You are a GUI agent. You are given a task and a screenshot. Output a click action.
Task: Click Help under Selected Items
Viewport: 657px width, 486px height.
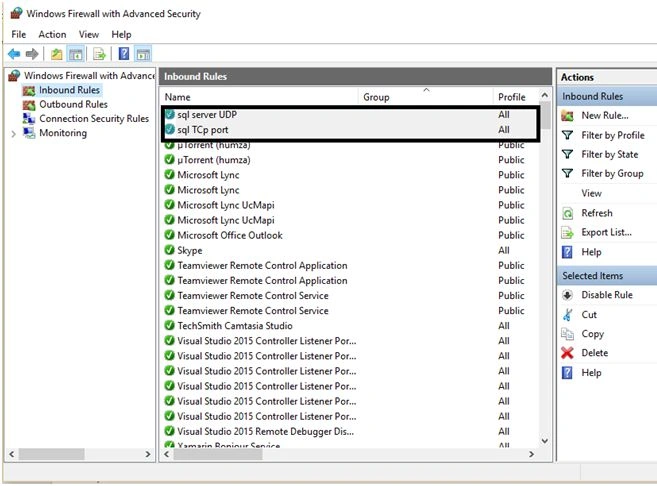pyautogui.click(x=591, y=372)
